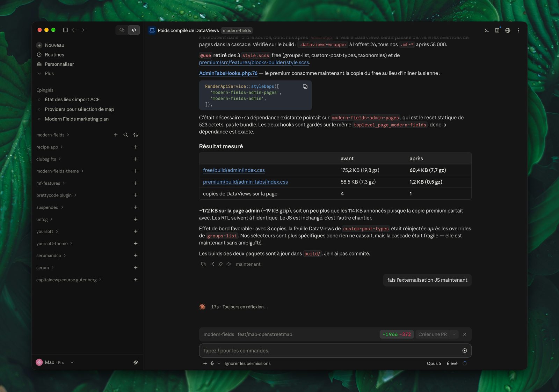Viewport: 559px width, 392px height.
Task: Copy the RenderApiService code block
Action: click(x=305, y=87)
